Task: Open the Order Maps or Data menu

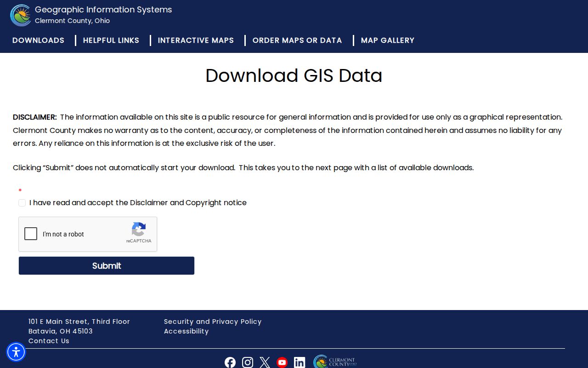Action: tap(297, 40)
